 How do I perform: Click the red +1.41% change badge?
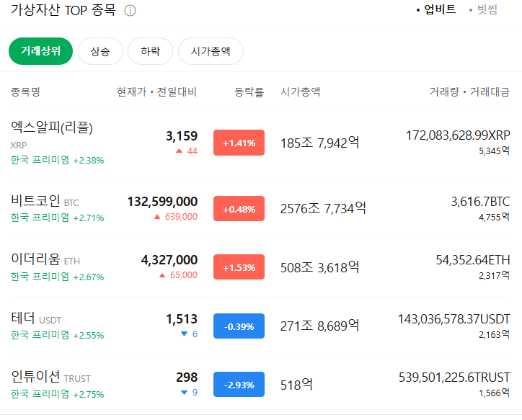[239, 143]
